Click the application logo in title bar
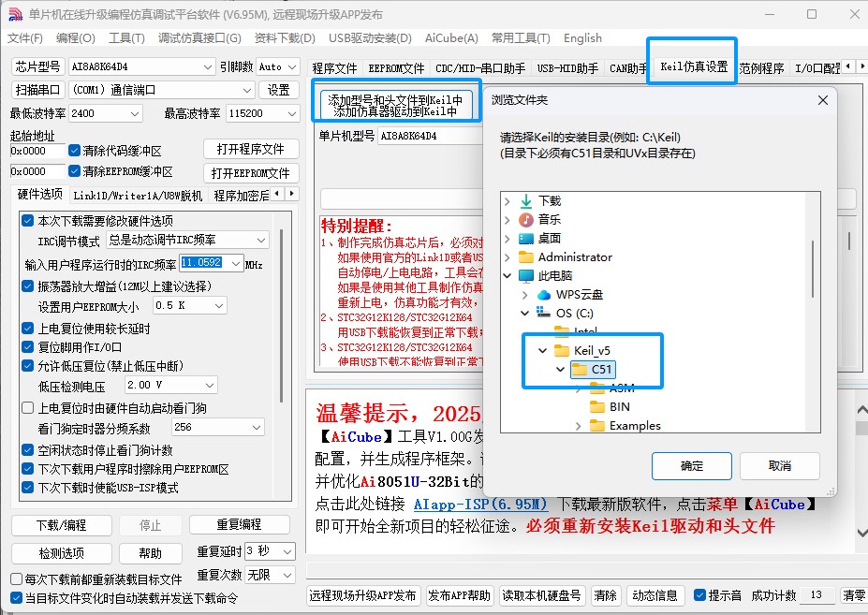 (x=16, y=14)
